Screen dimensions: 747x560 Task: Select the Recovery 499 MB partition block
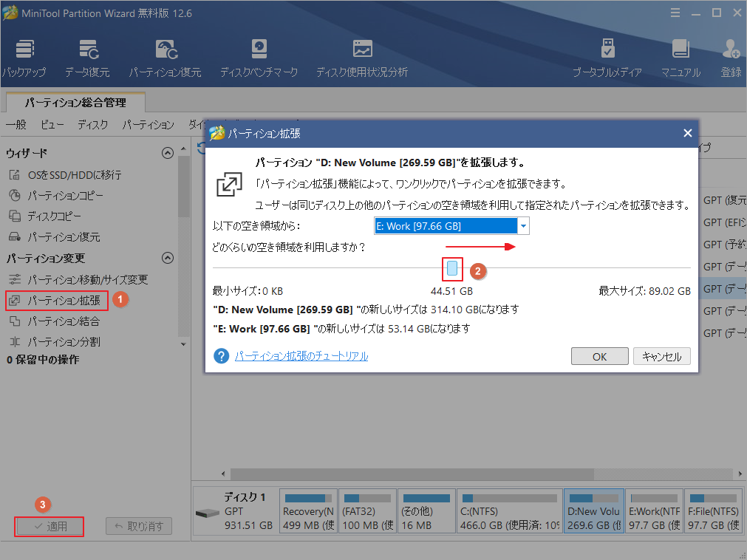pyautogui.click(x=308, y=511)
